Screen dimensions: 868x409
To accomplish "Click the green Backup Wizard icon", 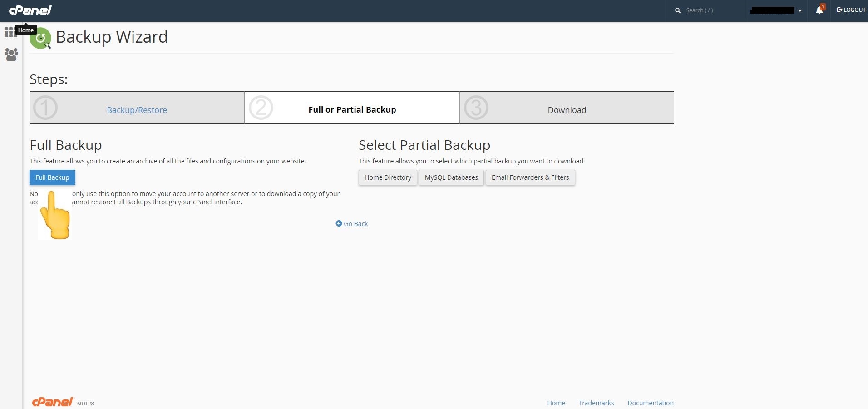I will pyautogui.click(x=40, y=39).
